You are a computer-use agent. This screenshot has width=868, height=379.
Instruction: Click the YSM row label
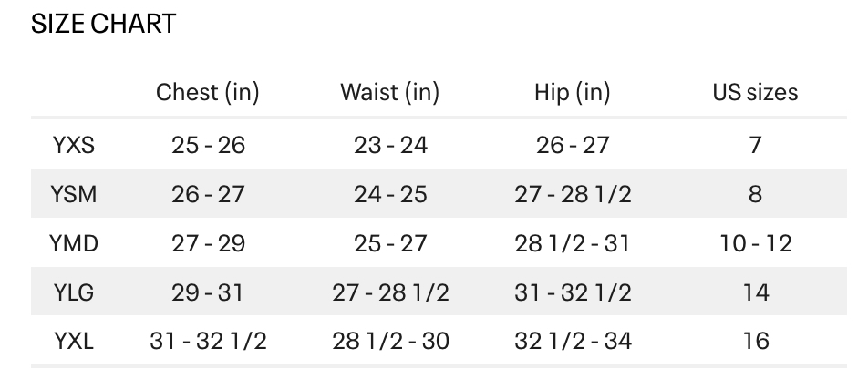pyautogui.click(x=74, y=194)
